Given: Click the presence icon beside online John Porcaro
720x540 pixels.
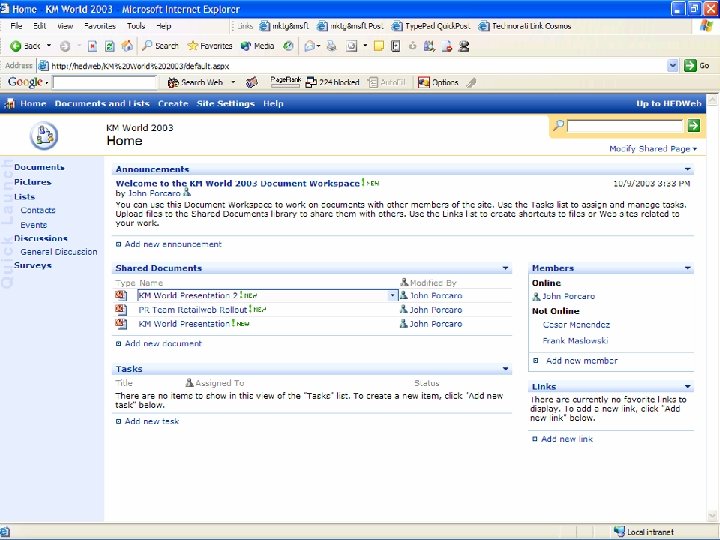Looking at the screenshot, I should (536, 297).
